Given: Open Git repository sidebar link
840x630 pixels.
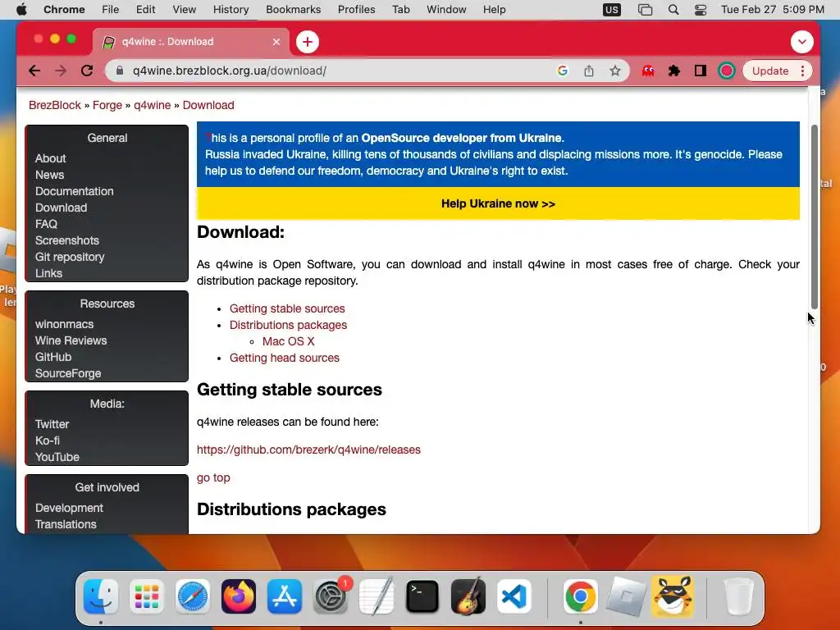Looking at the screenshot, I should [x=70, y=257].
